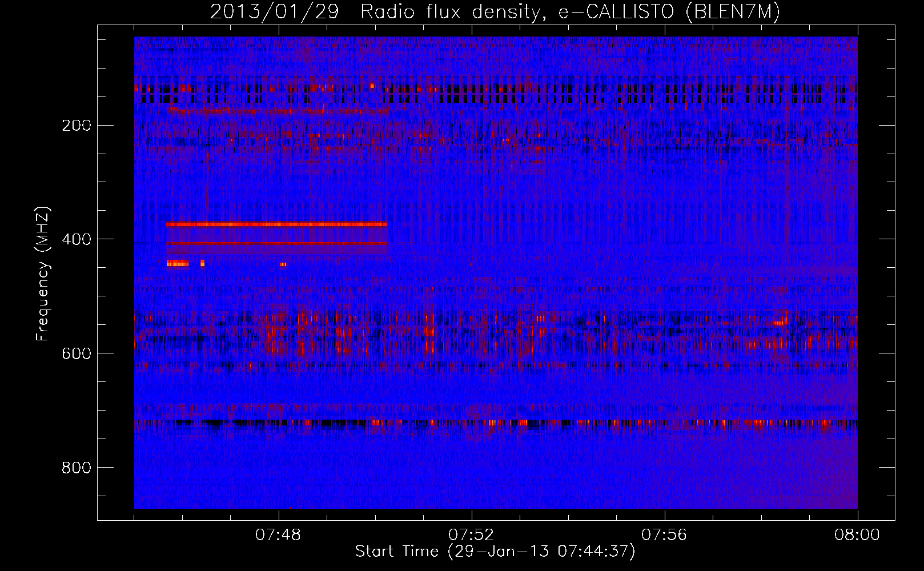Click the 400 frequency tick label
This screenshot has width=924, height=571.
[x=76, y=239]
